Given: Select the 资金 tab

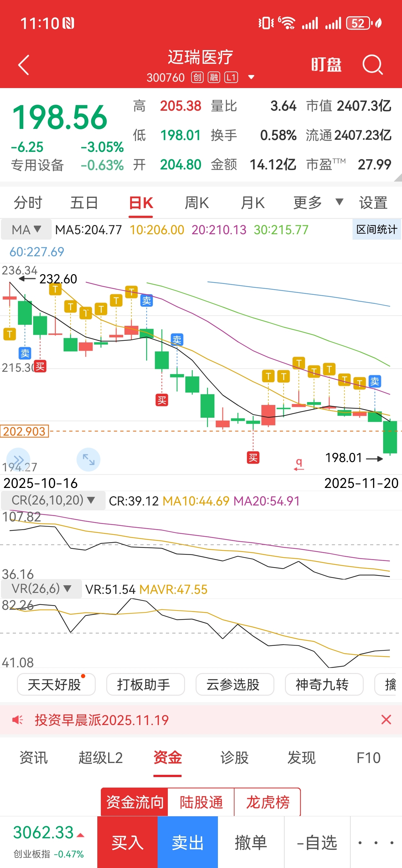Looking at the screenshot, I should coord(167,758).
